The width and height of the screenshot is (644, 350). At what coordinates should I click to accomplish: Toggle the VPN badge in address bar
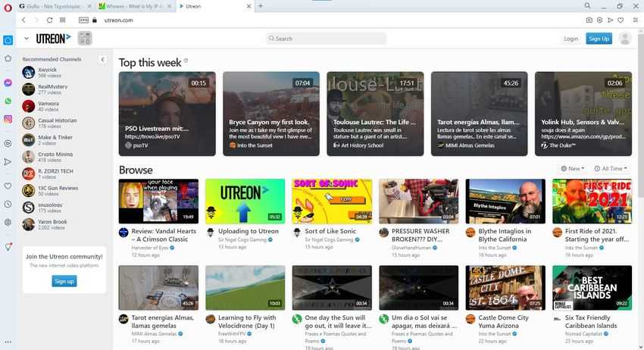(83, 20)
